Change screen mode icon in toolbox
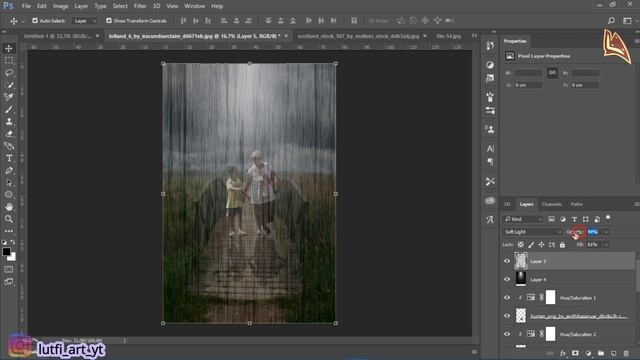This screenshot has height=360, width=640. pos(9,282)
